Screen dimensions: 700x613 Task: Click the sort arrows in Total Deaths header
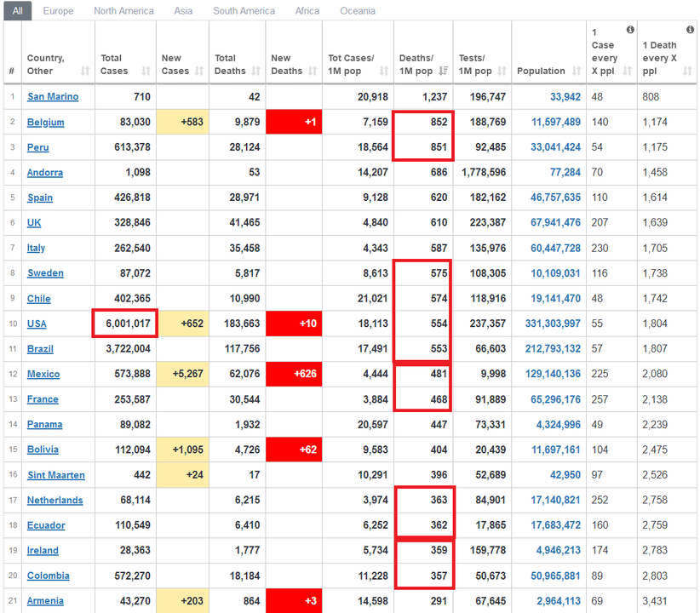[x=259, y=71]
